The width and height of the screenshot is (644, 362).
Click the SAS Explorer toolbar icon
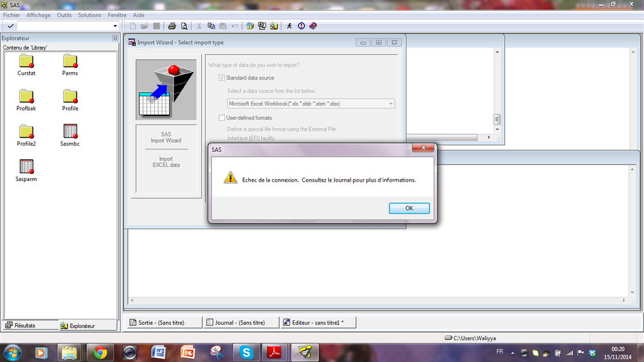[274, 26]
